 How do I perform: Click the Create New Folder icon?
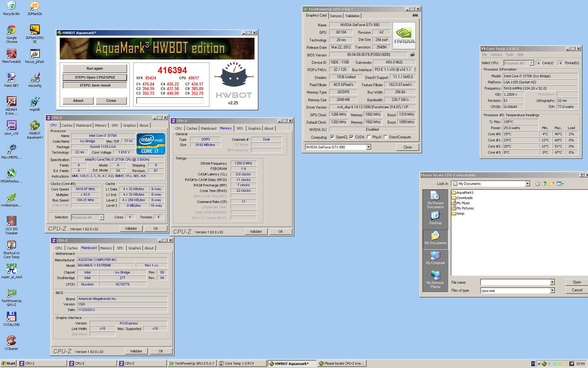(552, 184)
